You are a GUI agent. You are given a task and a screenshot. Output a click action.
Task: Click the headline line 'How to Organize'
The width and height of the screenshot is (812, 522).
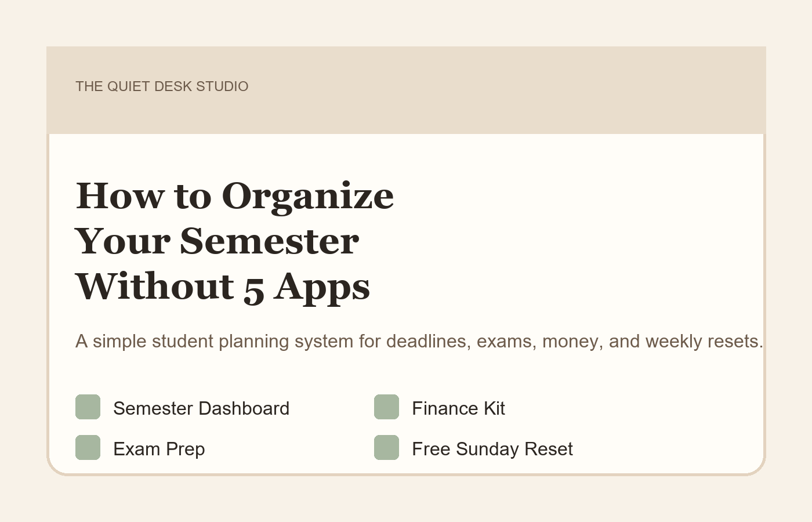click(x=235, y=196)
